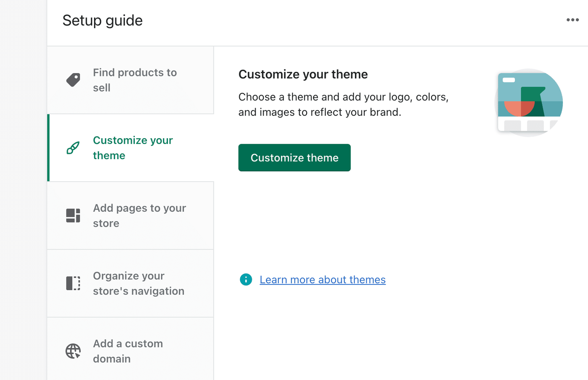This screenshot has width=588, height=380.
Task: Open the three-dot Setup guide options menu
Action: (x=572, y=20)
